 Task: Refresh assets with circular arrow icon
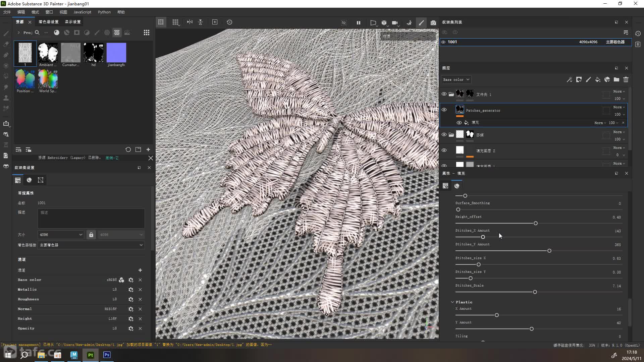coord(128,149)
